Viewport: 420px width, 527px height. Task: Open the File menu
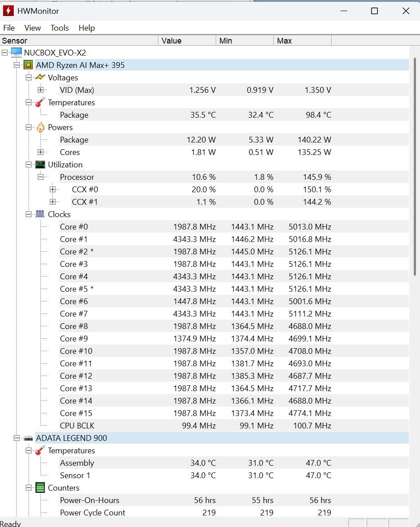coord(9,28)
